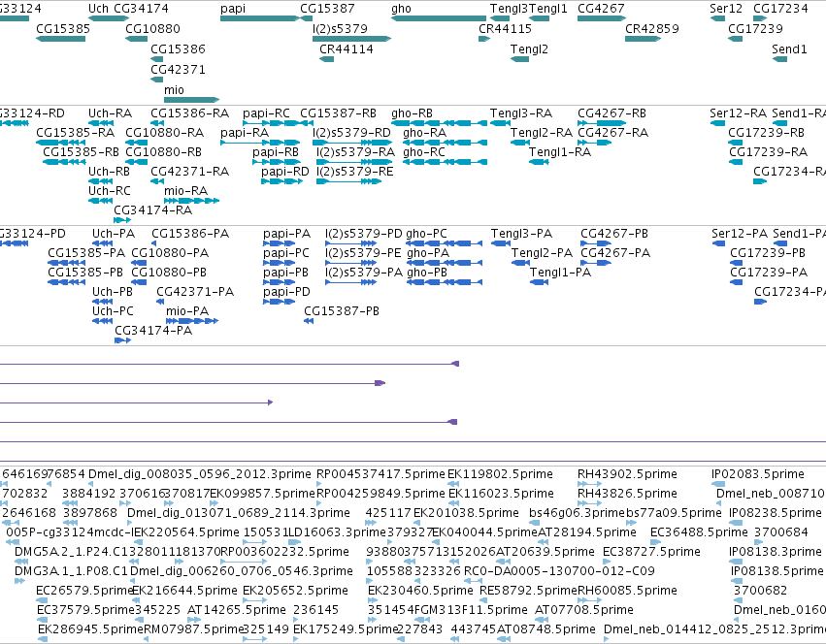
Task: Click the AT14265.5prime EST label
Action: [237, 610]
